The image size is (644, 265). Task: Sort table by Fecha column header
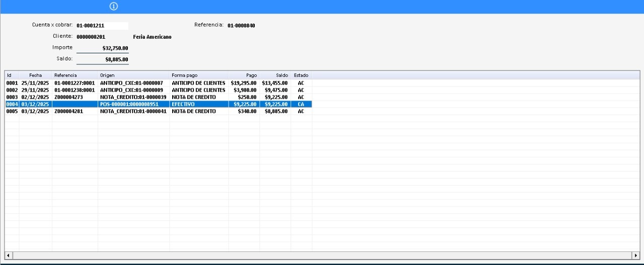[35, 75]
